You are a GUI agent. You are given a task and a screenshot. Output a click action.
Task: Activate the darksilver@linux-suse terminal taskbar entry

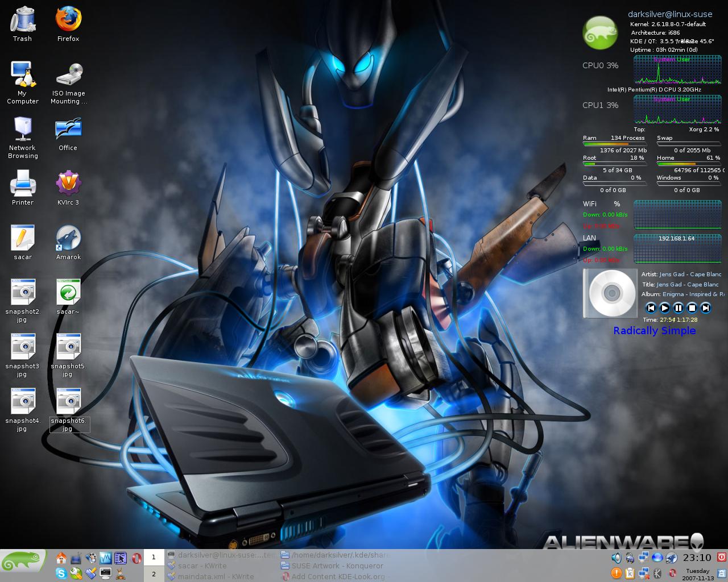[x=222, y=555]
